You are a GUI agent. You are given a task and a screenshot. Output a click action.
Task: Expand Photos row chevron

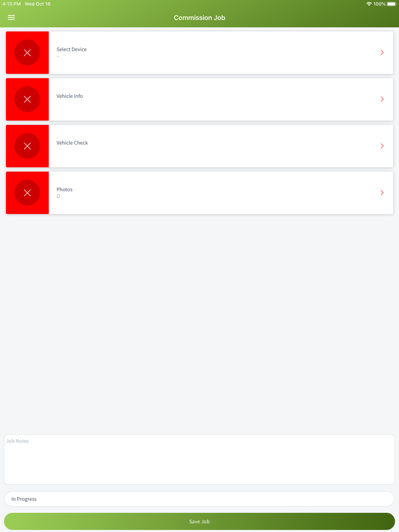(x=382, y=193)
